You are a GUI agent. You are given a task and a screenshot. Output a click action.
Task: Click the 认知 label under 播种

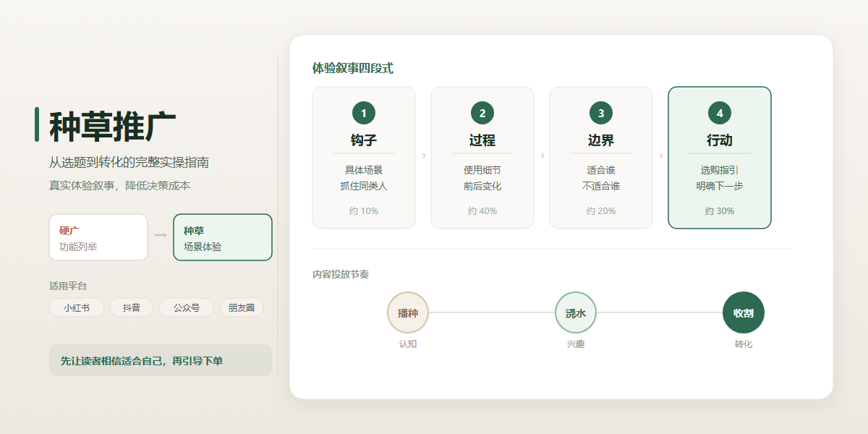click(x=408, y=344)
